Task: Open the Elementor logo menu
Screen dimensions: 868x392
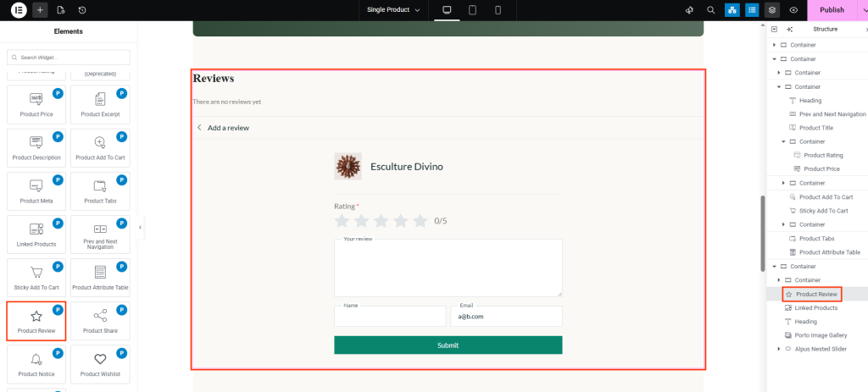Action: click(19, 10)
